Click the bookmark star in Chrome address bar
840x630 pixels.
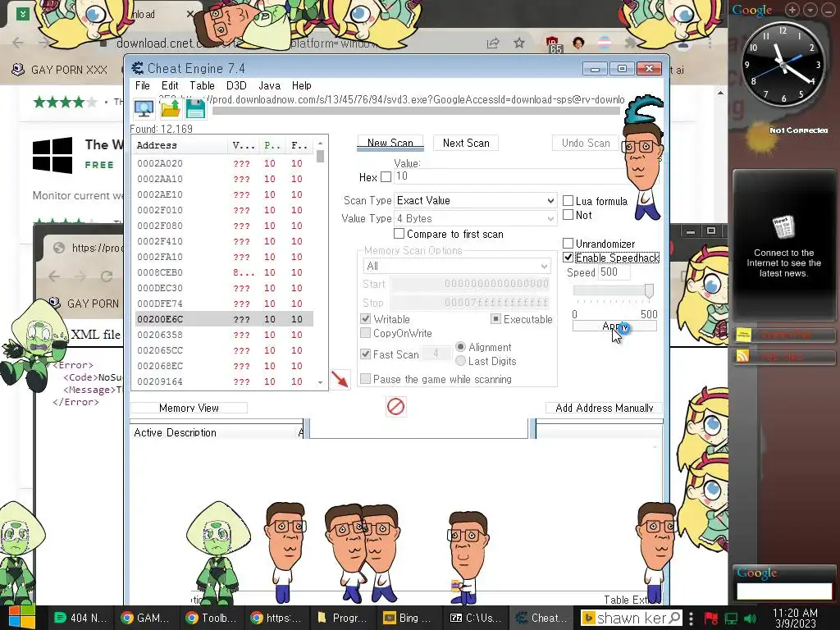tap(519, 43)
